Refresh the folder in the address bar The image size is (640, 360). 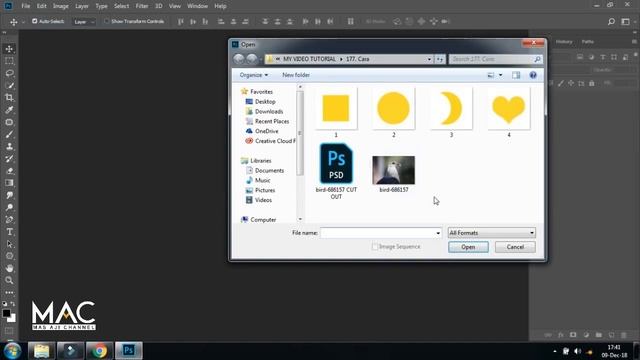(x=439, y=59)
